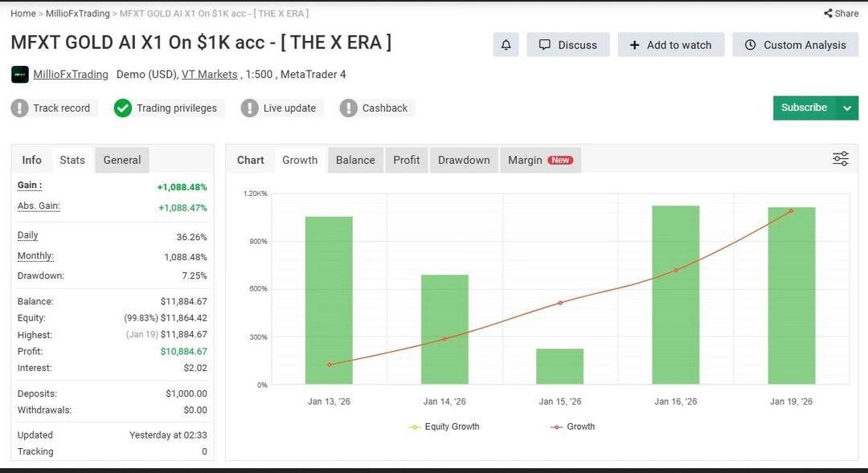Click the bell notification icon

click(x=506, y=45)
